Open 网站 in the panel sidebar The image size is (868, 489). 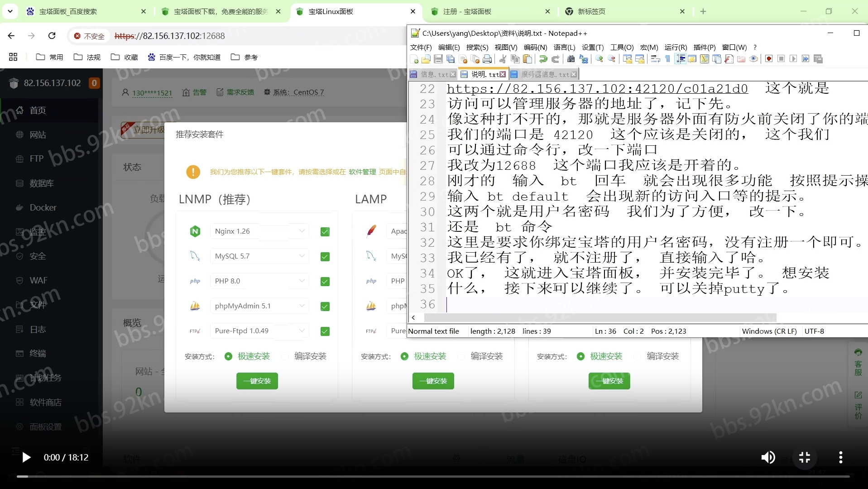(x=38, y=134)
